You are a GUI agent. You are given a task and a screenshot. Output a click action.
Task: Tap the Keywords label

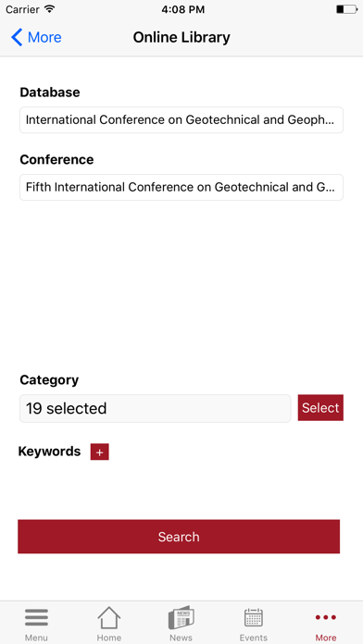tap(49, 452)
